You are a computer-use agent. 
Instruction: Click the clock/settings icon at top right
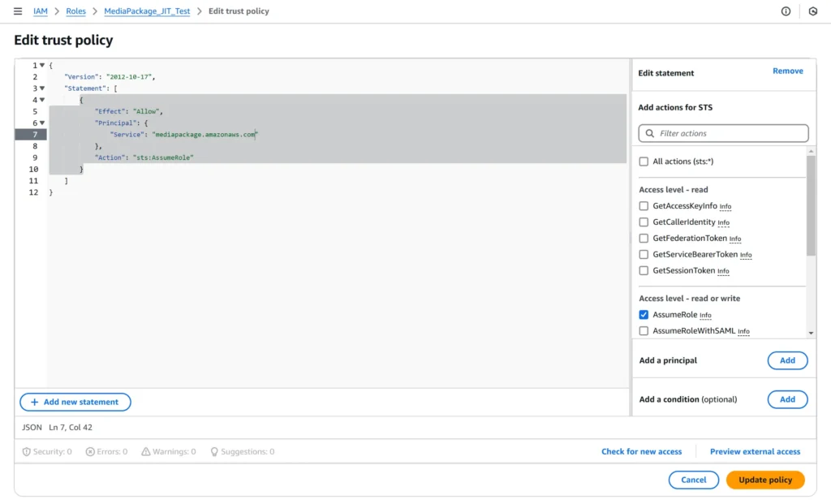[813, 11]
